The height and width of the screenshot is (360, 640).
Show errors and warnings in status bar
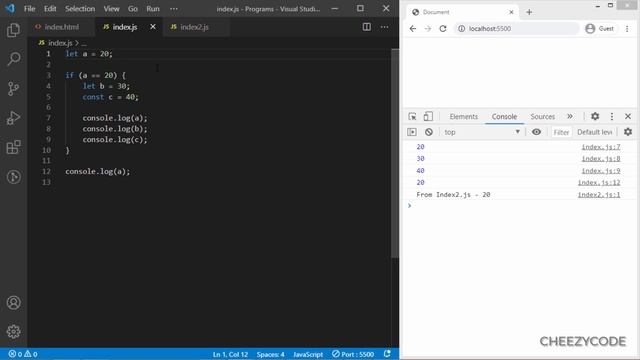tap(23, 354)
